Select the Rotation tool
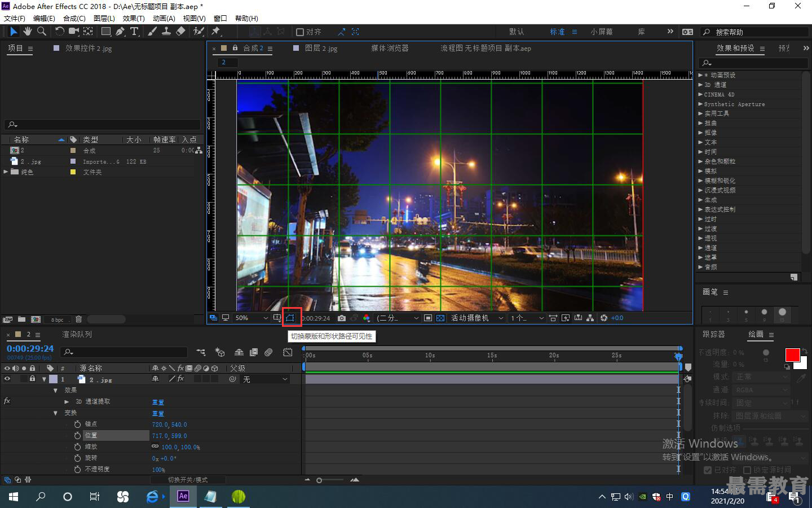Screen dimensions: 812x508 59,32
